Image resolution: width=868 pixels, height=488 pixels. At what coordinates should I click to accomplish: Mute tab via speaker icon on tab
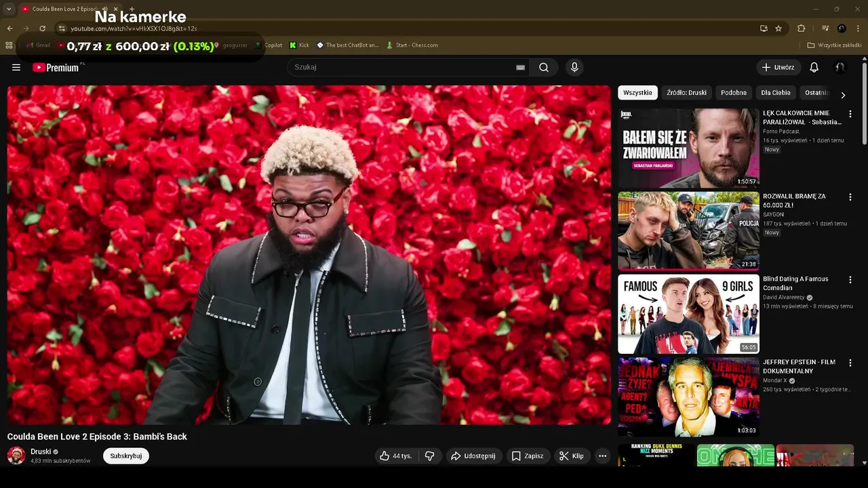pyautogui.click(x=105, y=9)
